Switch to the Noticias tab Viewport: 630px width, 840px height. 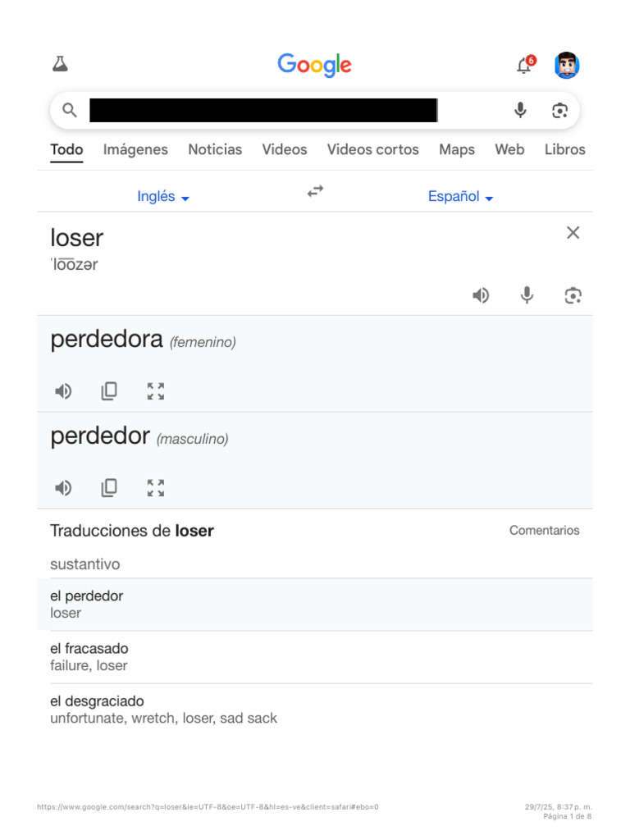[215, 149]
